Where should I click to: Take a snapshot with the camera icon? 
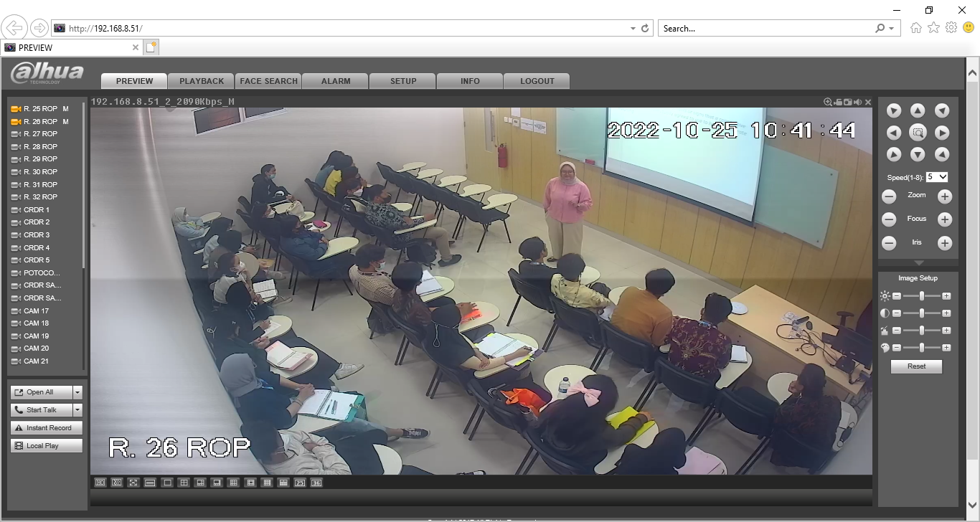click(848, 102)
